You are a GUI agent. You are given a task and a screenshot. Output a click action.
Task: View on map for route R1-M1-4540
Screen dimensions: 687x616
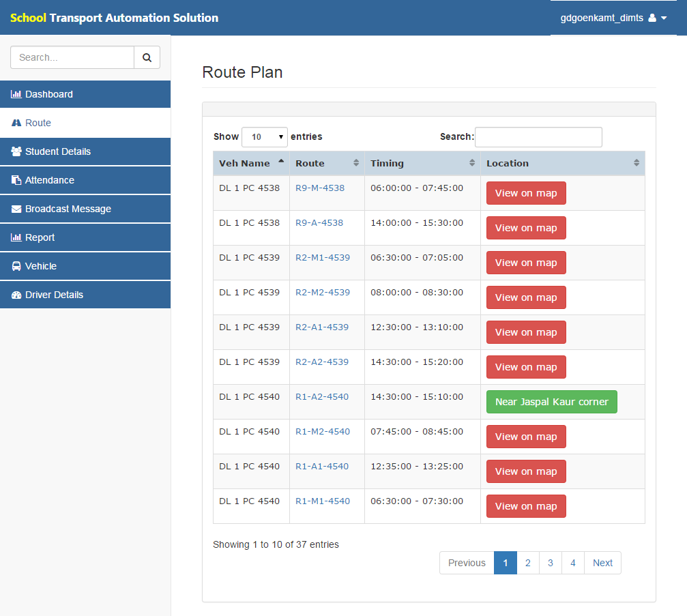(526, 506)
